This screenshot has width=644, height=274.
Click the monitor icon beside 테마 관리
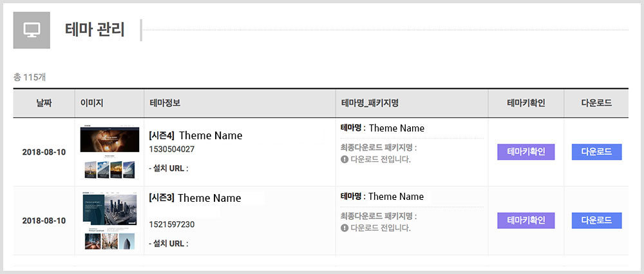coord(32,30)
